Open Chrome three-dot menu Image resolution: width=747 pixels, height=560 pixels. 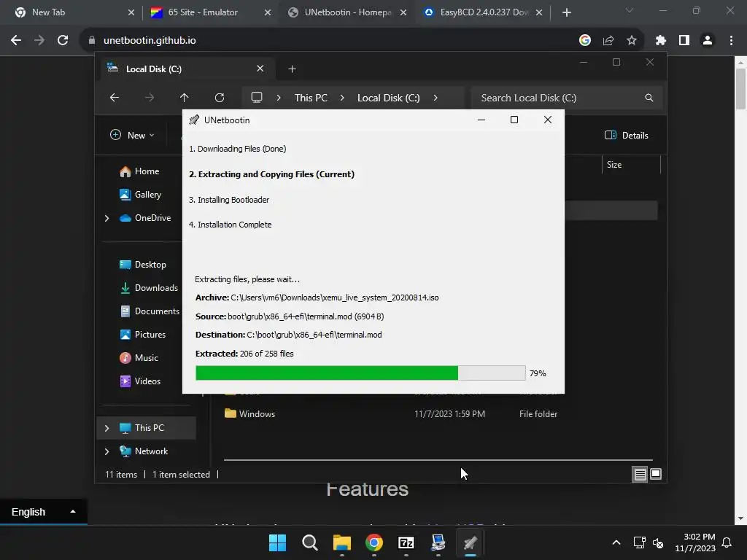tap(731, 41)
